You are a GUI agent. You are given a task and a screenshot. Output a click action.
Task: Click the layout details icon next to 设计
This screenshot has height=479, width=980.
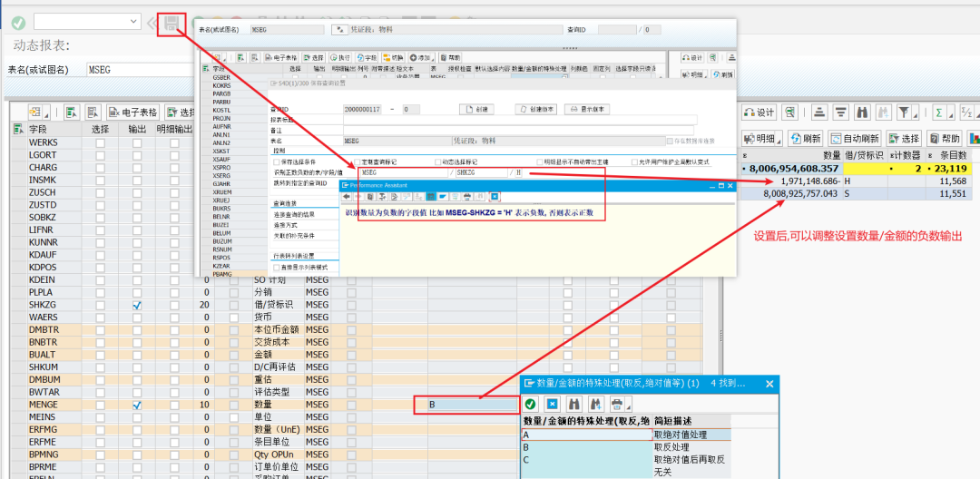pos(791,112)
